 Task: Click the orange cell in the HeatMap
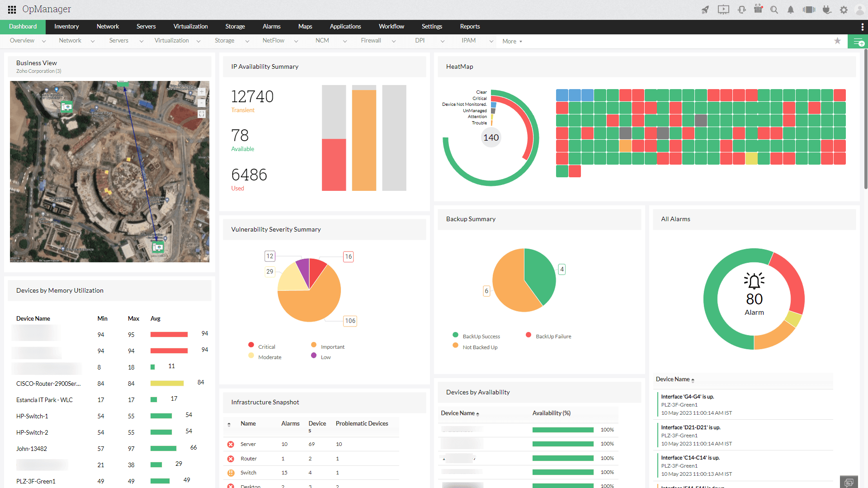pyautogui.click(x=625, y=146)
